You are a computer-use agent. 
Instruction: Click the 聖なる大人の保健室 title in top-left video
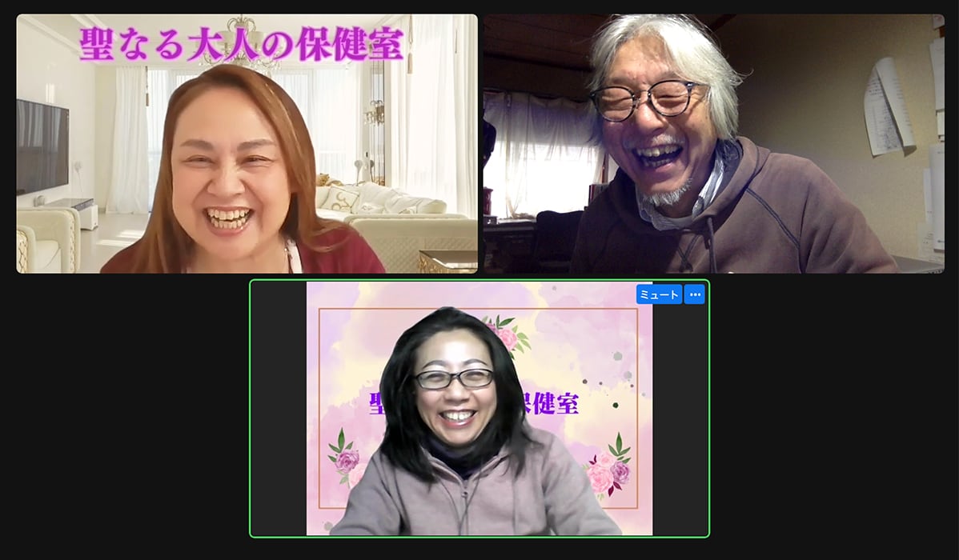240,45
